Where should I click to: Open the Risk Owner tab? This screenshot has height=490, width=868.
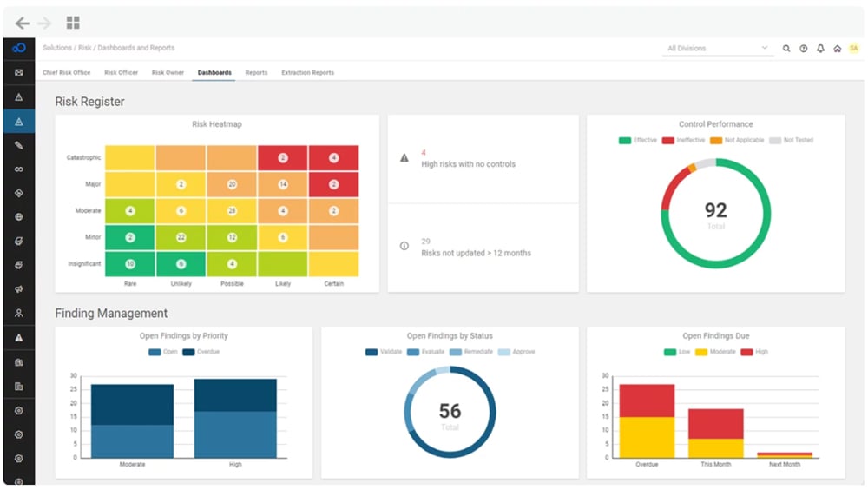coord(168,73)
